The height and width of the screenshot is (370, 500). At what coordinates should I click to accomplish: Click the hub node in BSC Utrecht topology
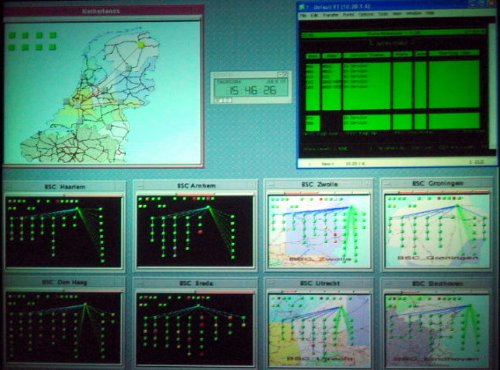pyautogui.click(x=341, y=307)
